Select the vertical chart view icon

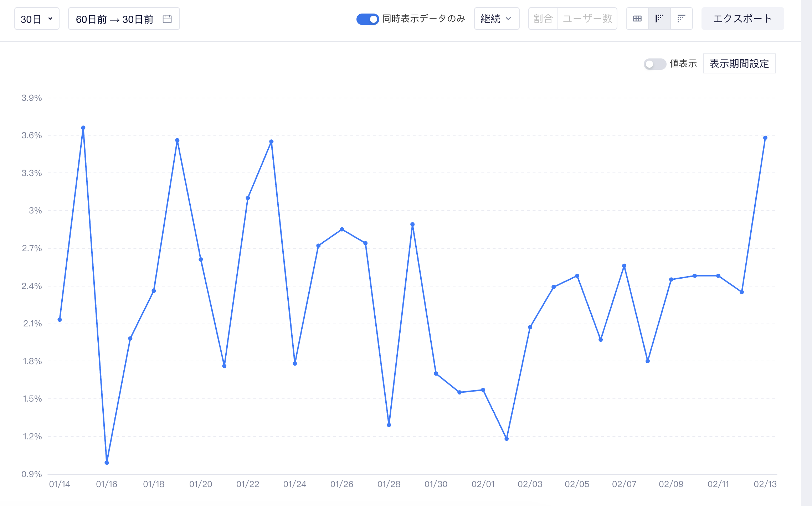point(659,19)
